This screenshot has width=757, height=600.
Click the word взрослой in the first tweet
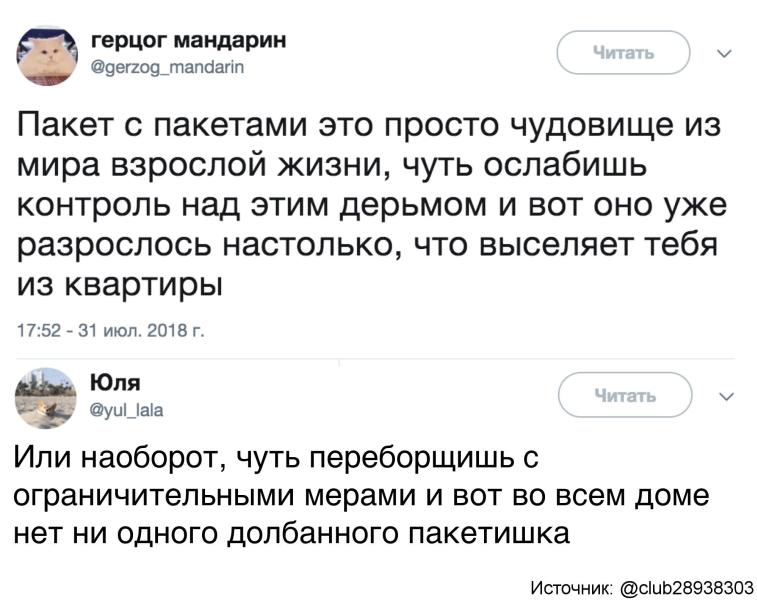pos(194,168)
